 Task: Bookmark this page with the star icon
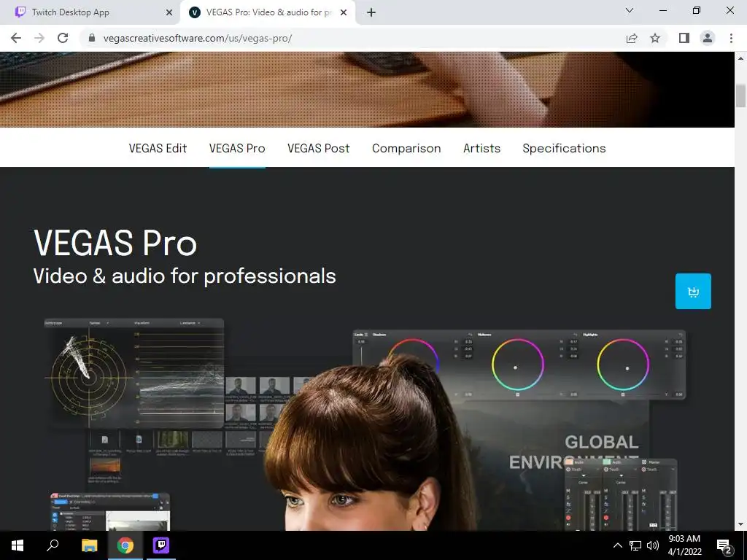pos(655,38)
